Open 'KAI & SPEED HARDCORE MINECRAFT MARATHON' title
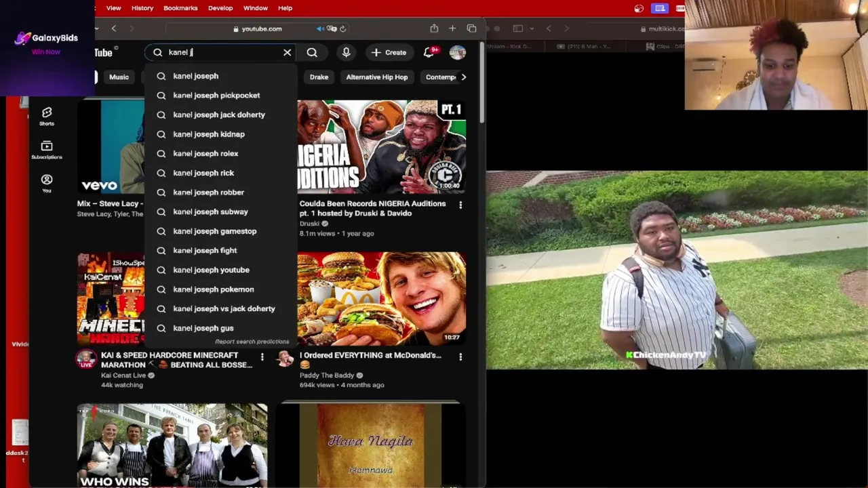Screen dimensions: 868x488 pyautogui.click(x=176, y=360)
